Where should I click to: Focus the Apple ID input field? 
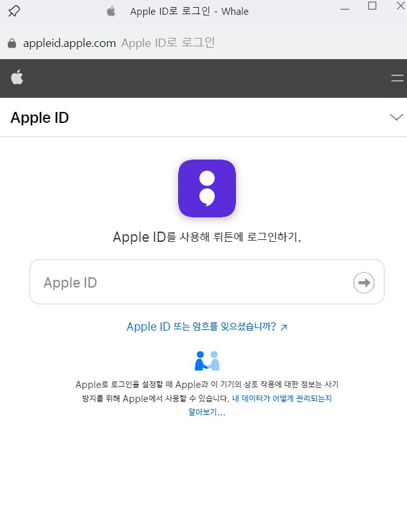click(207, 282)
